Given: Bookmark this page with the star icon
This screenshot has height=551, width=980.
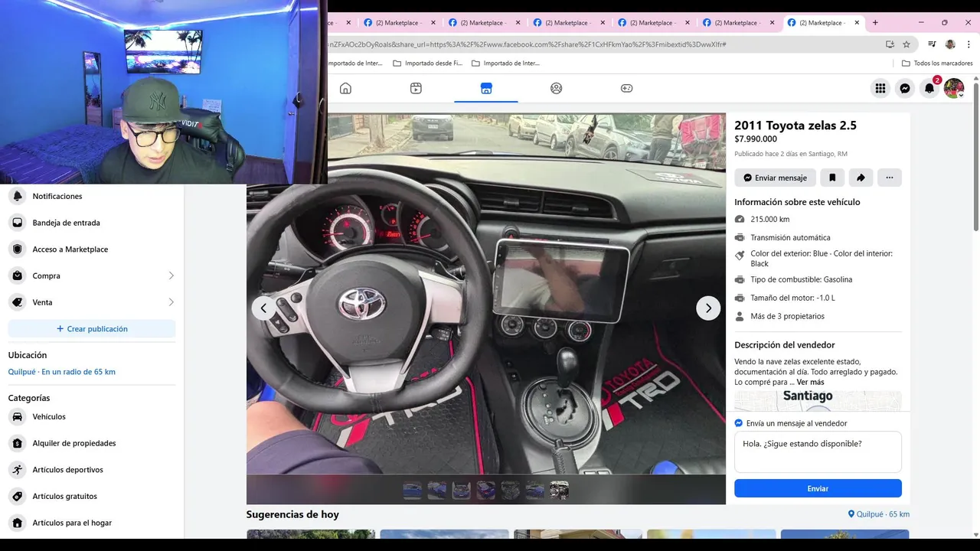Looking at the screenshot, I should pyautogui.click(x=906, y=44).
